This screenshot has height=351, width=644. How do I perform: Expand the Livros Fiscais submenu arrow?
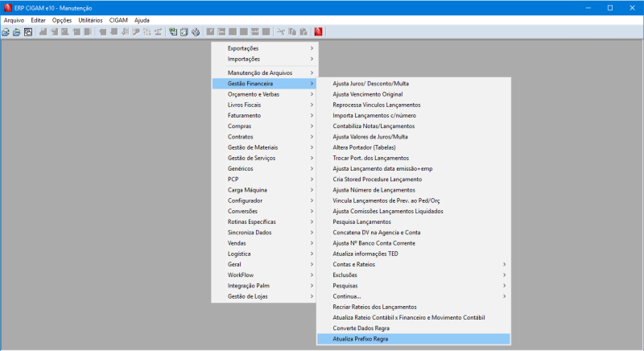(x=312, y=105)
